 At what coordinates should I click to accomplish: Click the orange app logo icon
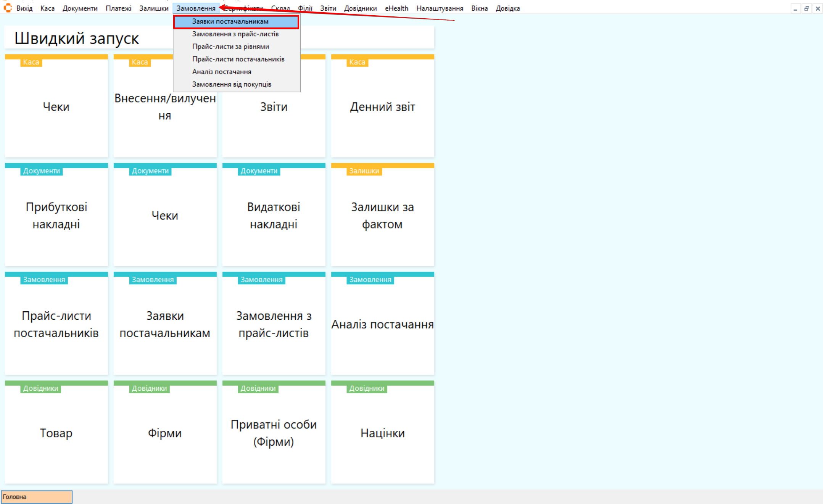pyautogui.click(x=8, y=8)
